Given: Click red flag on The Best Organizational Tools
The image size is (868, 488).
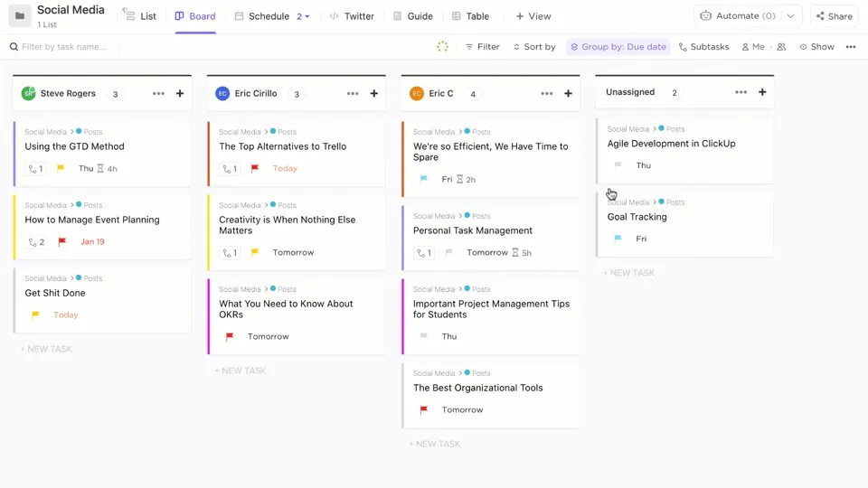Looking at the screenshot, I should coord(423,410).
